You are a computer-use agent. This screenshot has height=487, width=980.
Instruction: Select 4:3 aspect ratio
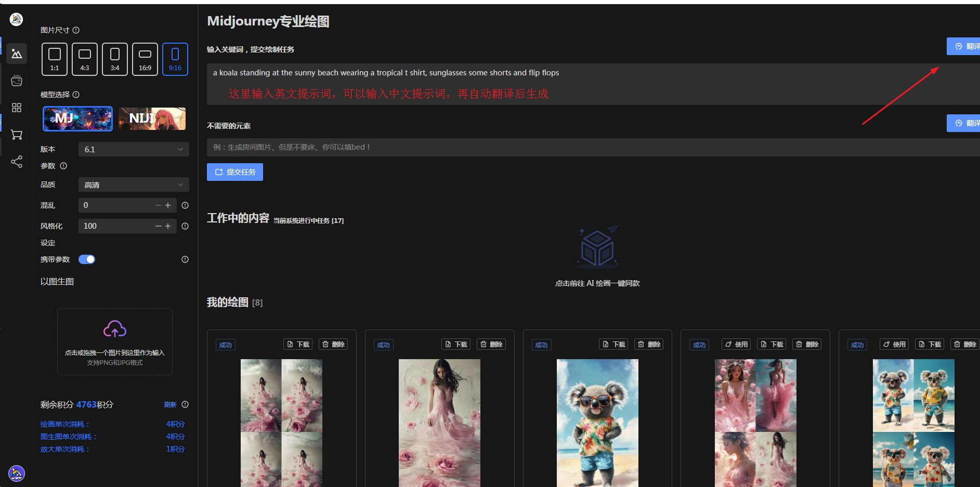(x=85, y=59)
